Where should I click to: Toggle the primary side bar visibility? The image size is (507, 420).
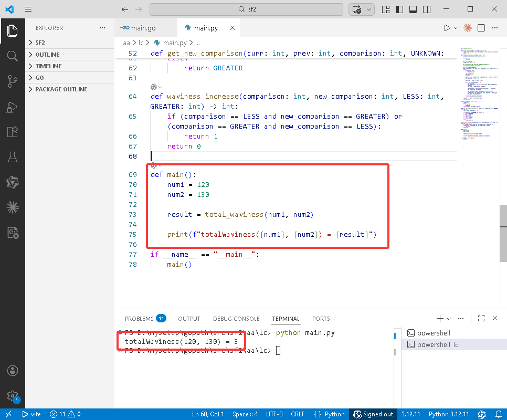tap(399, 9)
